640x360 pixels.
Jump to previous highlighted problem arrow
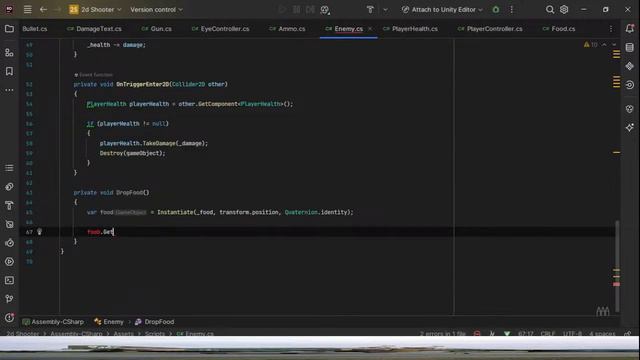604,44
